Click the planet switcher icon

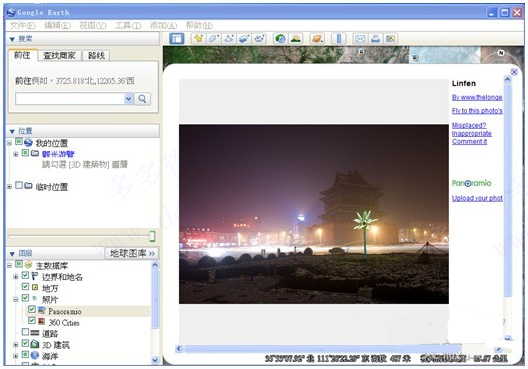click(x=317, y=39)
